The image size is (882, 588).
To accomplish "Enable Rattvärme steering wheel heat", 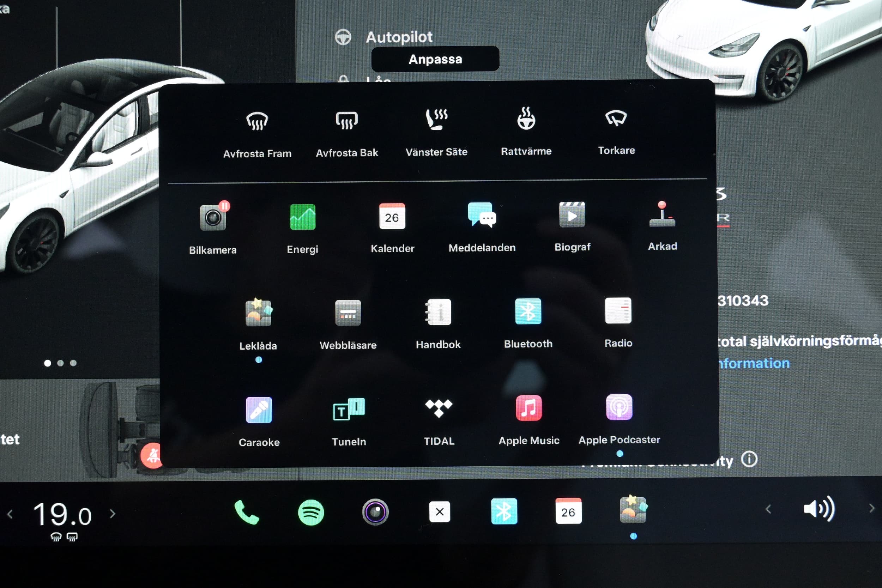I will coord(526,131).
